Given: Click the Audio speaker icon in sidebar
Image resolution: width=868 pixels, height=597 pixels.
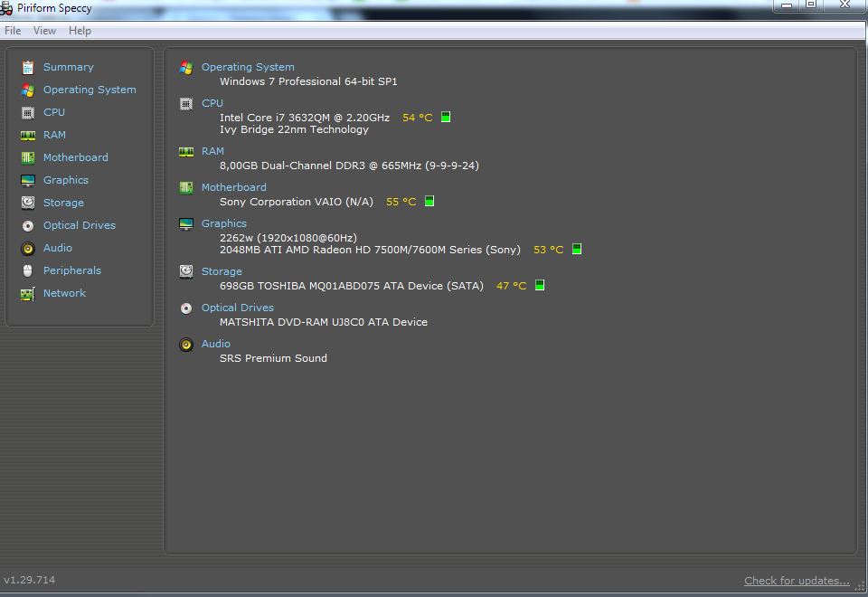Looking at the screenshot, I should [28, 249].
